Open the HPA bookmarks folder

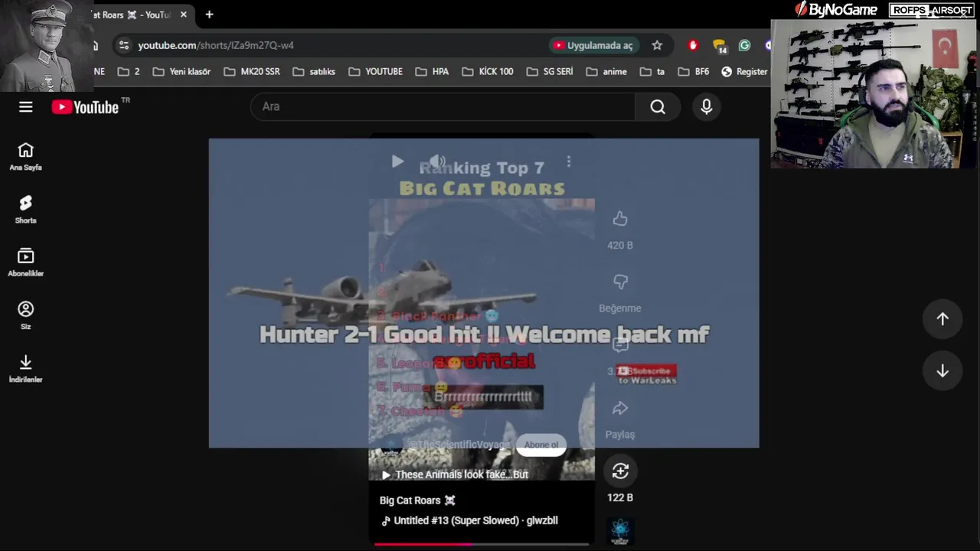pyautogui.click(x=432, y=71)
